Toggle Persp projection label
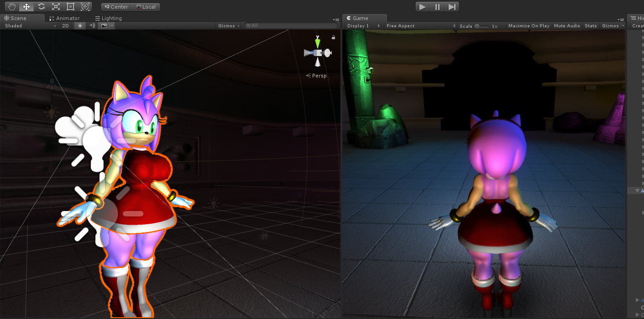644x319 pixels. tap(316, 76)
